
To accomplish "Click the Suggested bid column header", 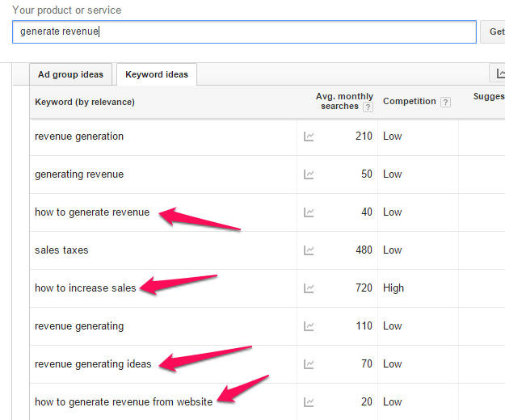I will (489, 96).
